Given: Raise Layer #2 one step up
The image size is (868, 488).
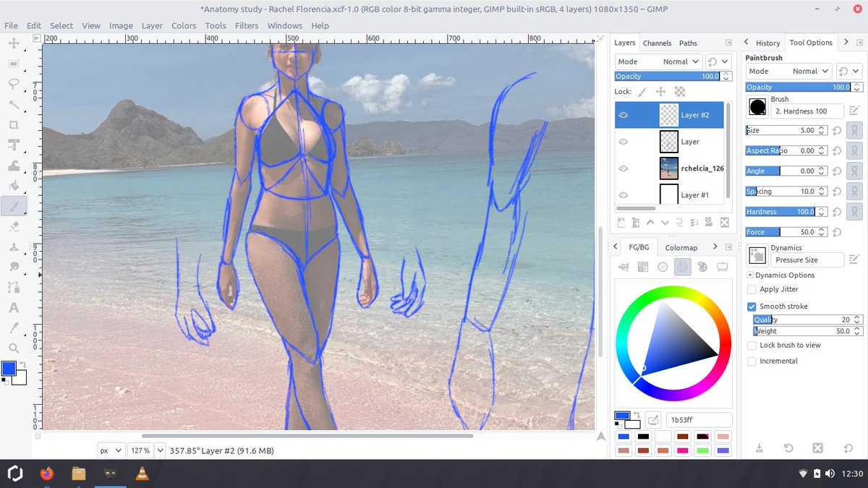Looking at the screenshot, I should (x=650, y=222).
